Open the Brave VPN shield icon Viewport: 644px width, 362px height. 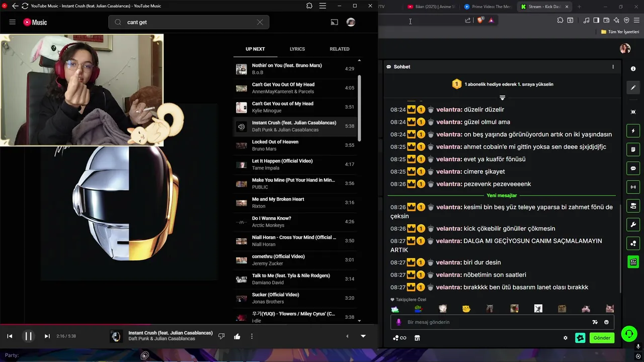point(626,20)
